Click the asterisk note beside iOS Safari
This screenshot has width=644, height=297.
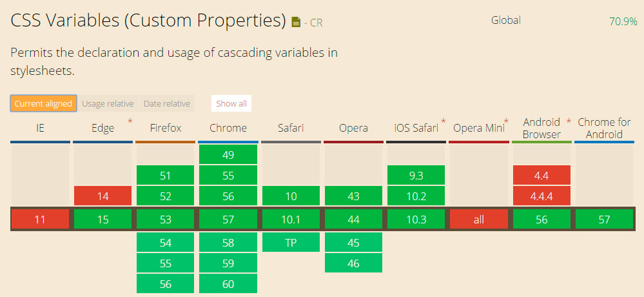444,121
